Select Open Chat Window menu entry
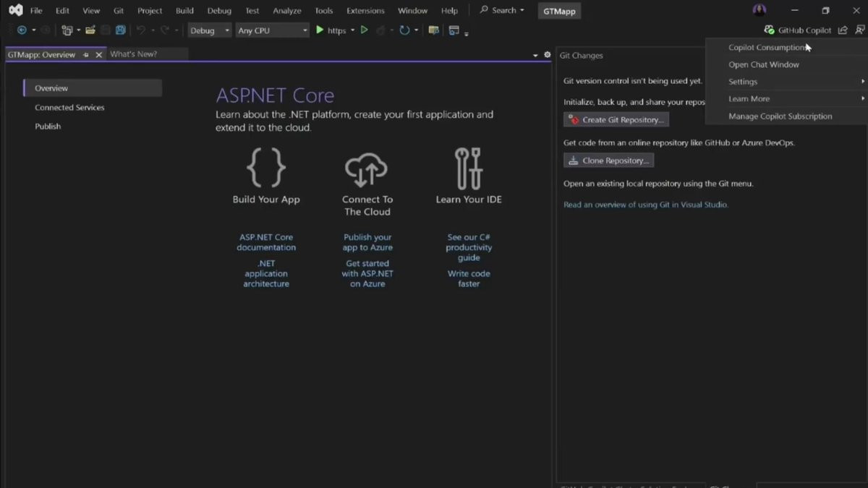 tap(785, 64)
